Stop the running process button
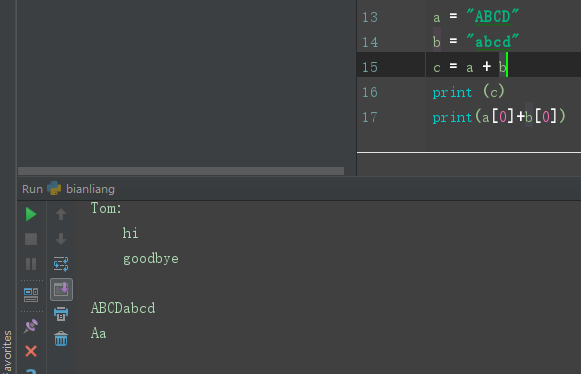Screen dimensions: 581x374 point(31,239)
